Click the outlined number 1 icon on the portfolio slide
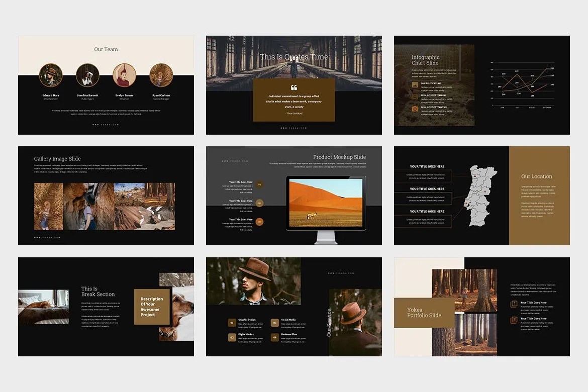Viewport: 588px width, 392px height. coord(514,304)
